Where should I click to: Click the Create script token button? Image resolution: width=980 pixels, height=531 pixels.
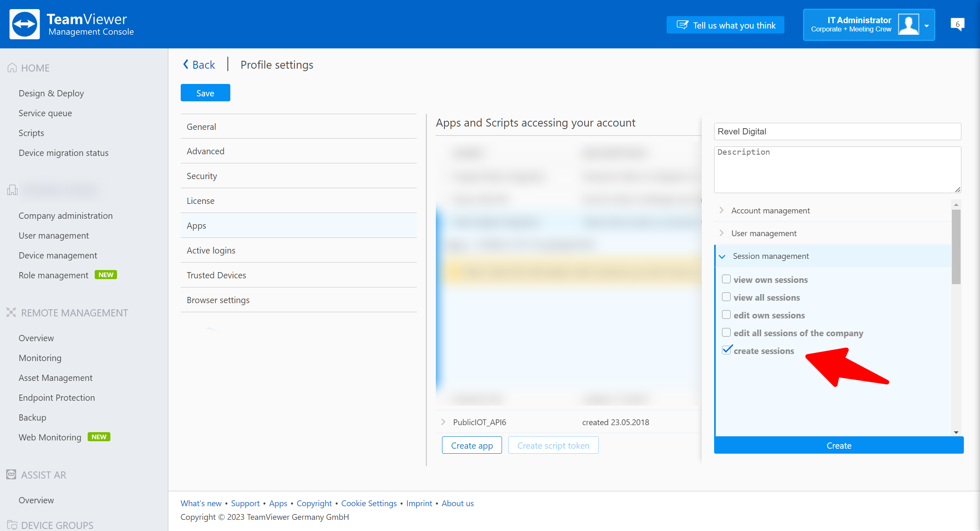[553, 445]
